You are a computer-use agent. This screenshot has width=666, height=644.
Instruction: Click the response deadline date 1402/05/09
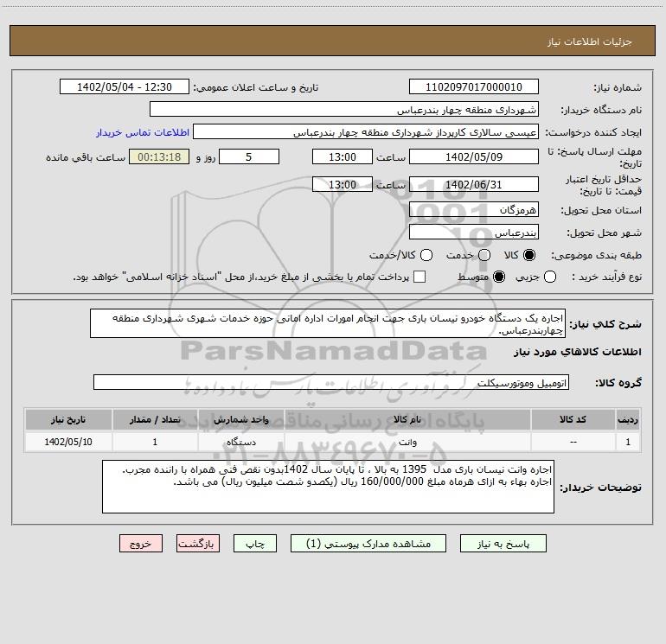click(x=474, y=156)
